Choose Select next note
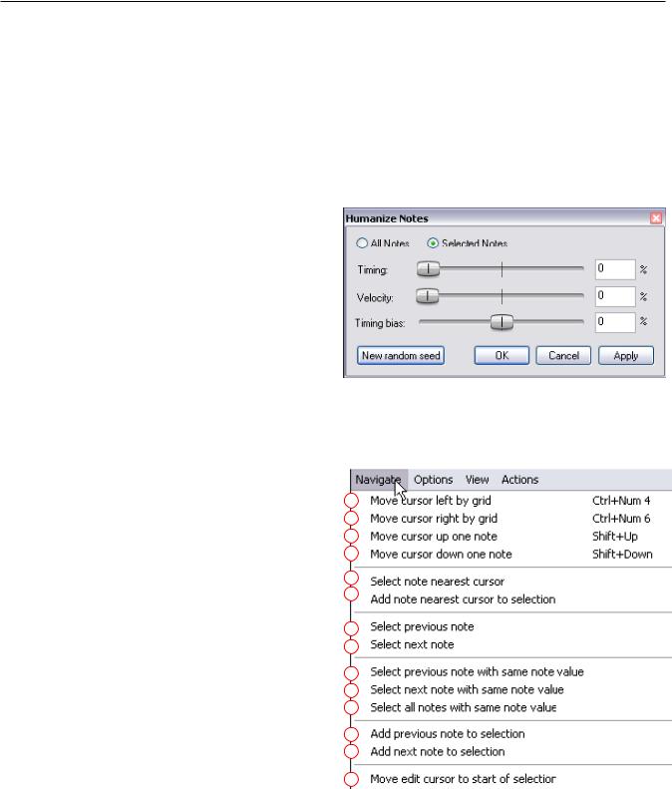This screenshot has height=789, width=672. coord(512,644)
